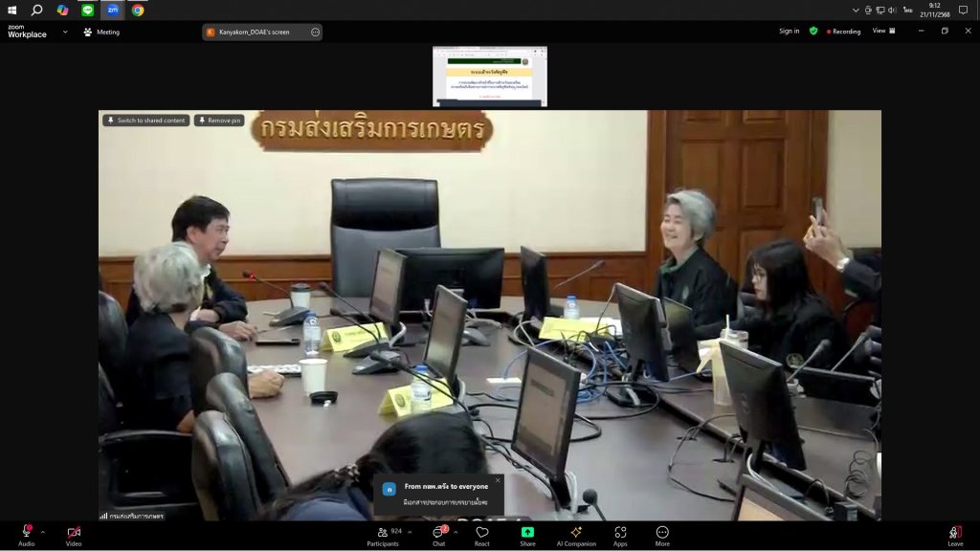Unmute the microphone with the Audio button
The image size is (980, 551).
click(26, 533)
